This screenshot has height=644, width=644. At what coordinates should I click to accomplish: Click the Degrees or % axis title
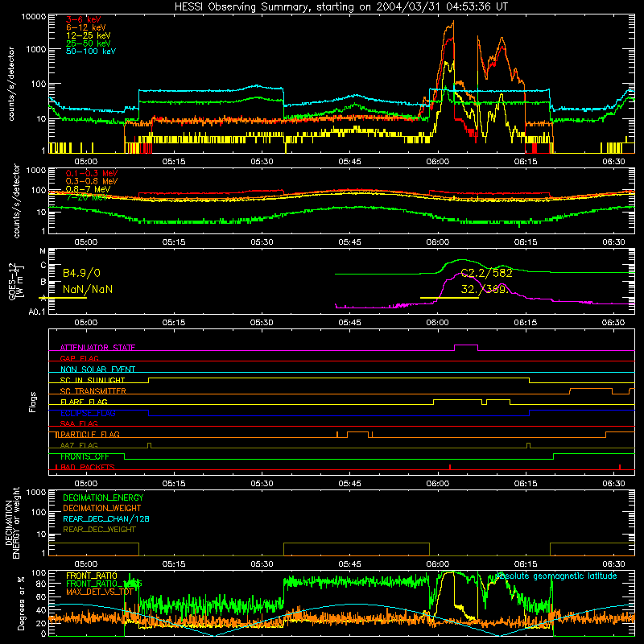click(21, 604)
